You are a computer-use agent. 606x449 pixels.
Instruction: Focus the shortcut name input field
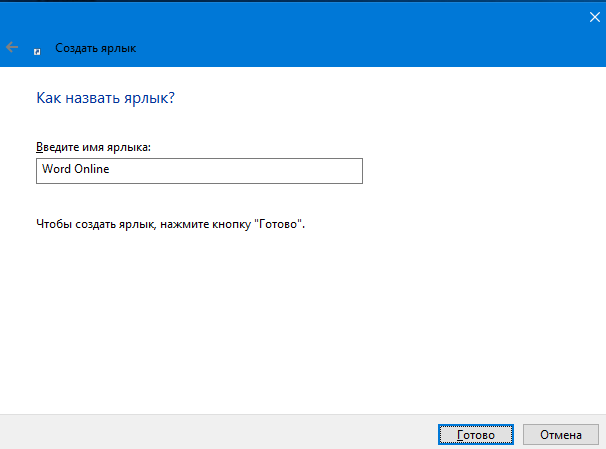pos(199,171)
